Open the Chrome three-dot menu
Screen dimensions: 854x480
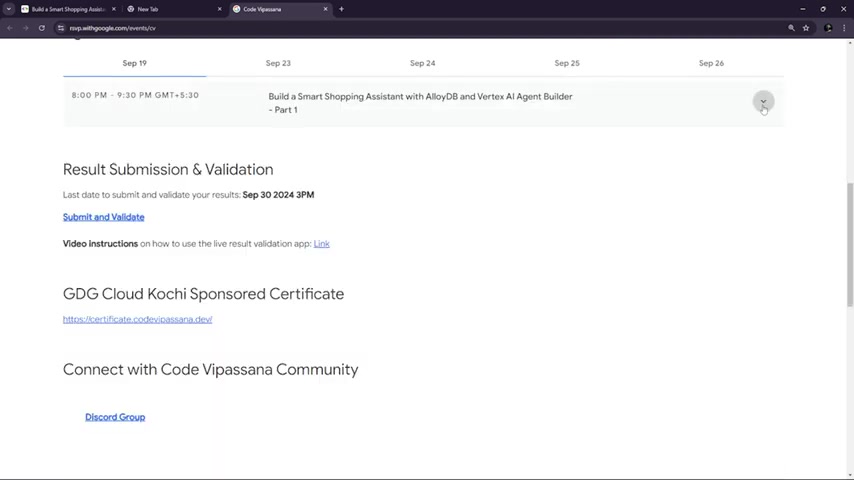[844, 28]
